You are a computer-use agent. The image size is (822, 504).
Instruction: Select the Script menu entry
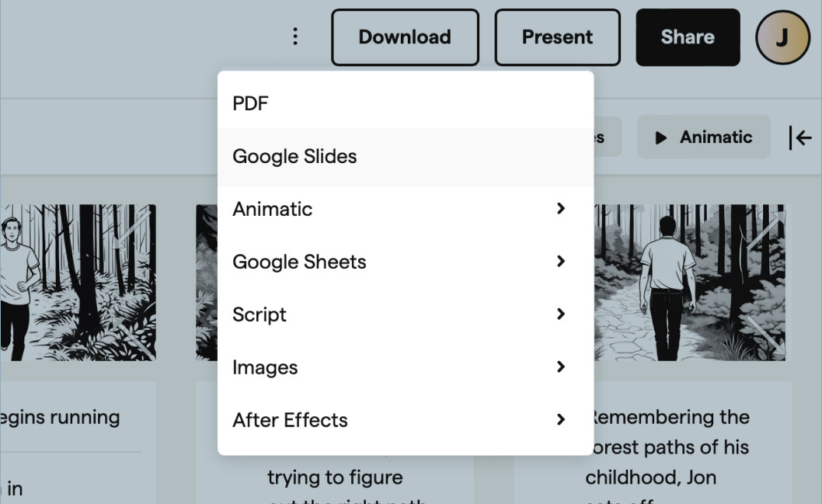(259, 315)
